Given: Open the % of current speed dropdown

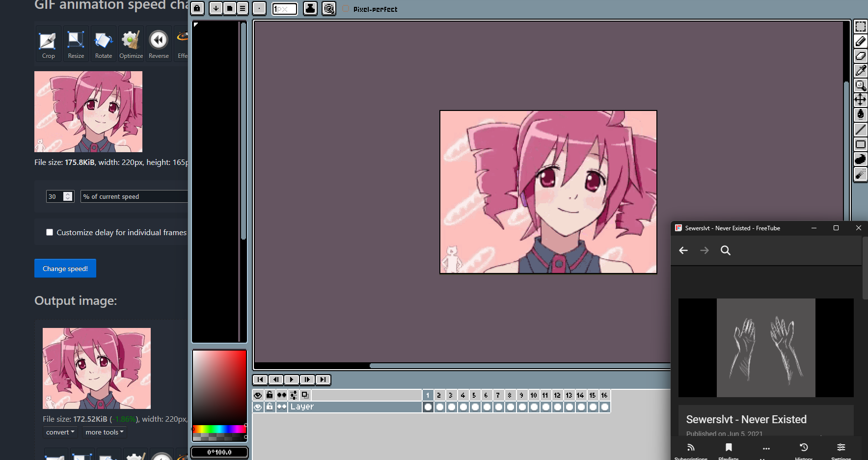Looking at the screenshot, I should pyautogui.click(x=135, y=196).
